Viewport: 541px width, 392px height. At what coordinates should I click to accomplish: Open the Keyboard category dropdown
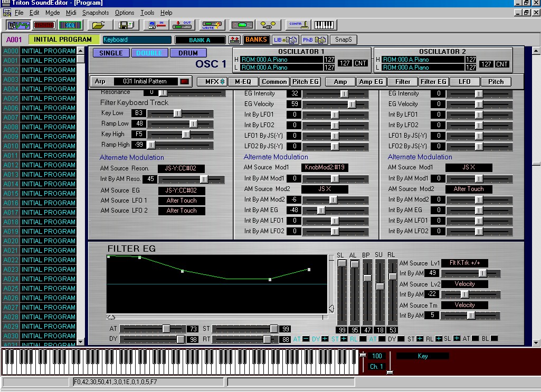pos(137,40)
